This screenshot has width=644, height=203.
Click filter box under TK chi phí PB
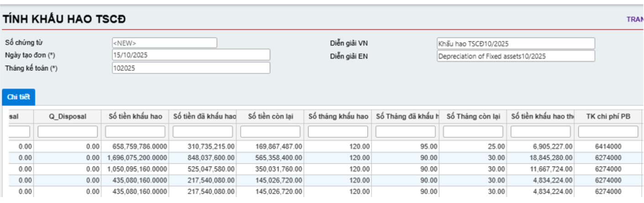pyautogui.click(x=608, y=132)
